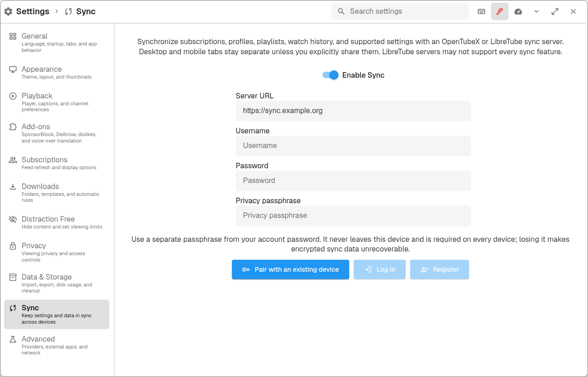Click the "Server URL" label text
Screen dimensions: 588x377
point(254,96)
